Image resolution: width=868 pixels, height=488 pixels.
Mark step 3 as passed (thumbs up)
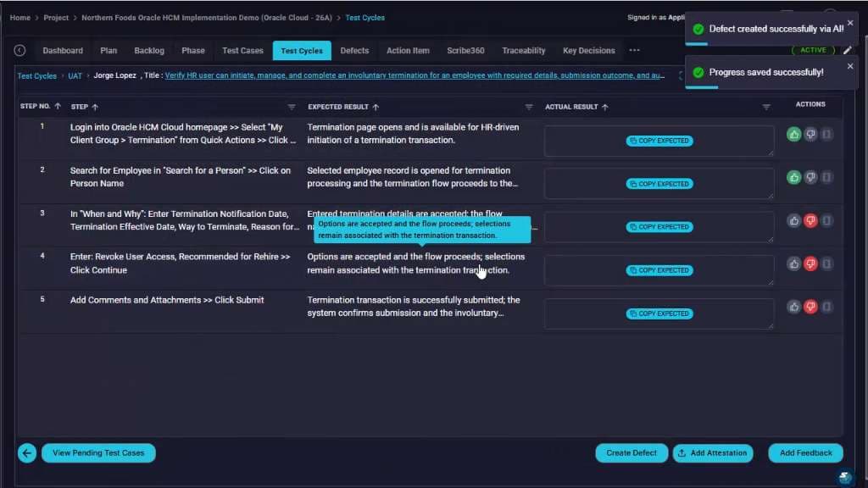tap(793, 221)
